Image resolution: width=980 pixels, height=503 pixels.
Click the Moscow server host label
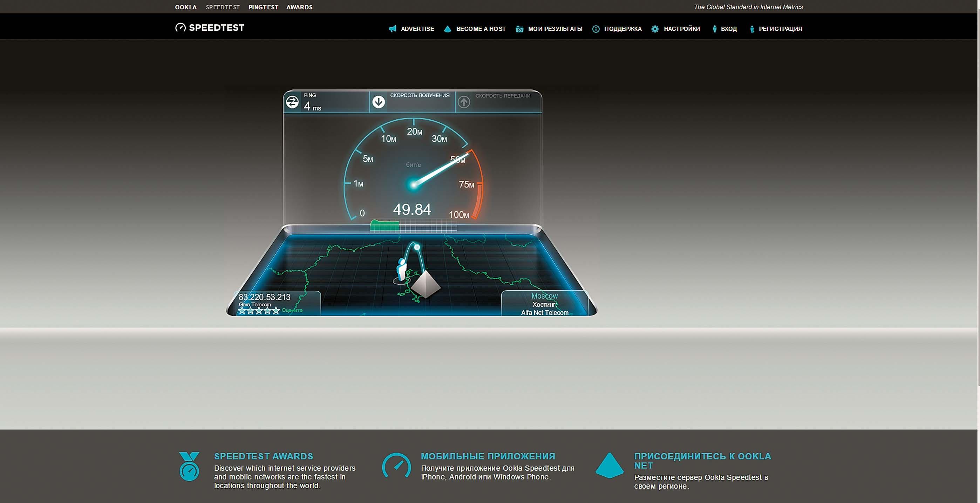[x=544, y=296]
